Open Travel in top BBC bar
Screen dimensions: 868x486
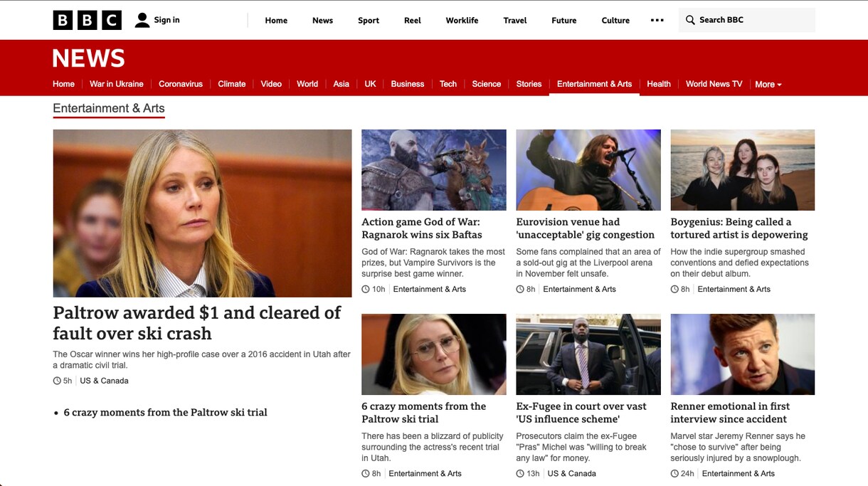(515, 20)
